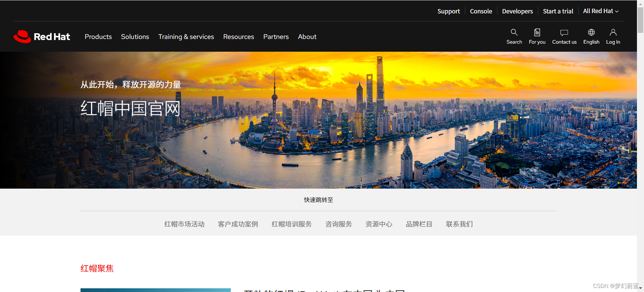Image resolution: width=644 pixels, height=292 pixels.
Task: Click the 红帽聚焦 section heading
Action: coord(97,268)
